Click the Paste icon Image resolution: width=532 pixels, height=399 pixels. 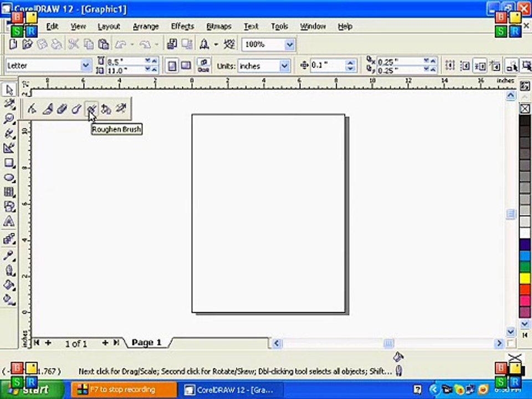pyautogui.click(x=103, y=44)
